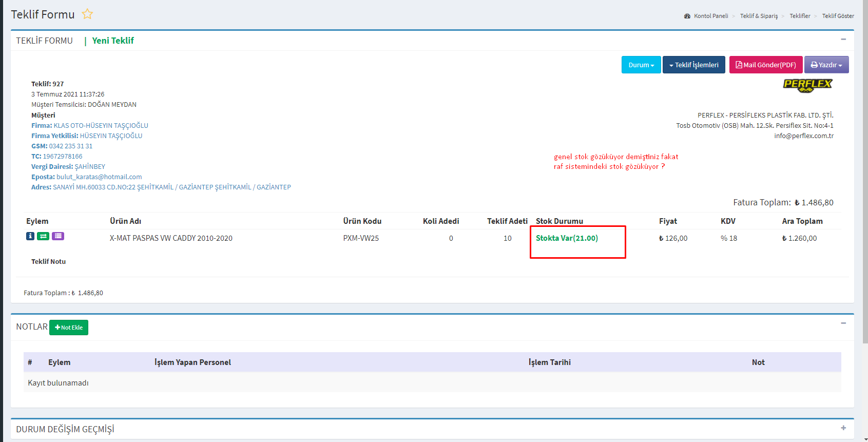Screen dimensions: 868x442
Task: Open the Yazdır print dropdown
Action: coord(826,65)
